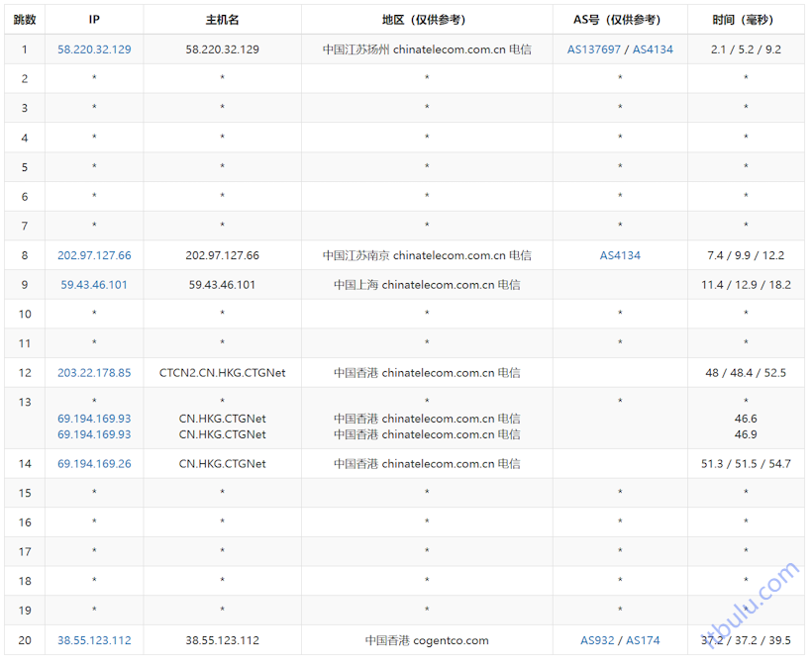Open the IP link 38.55.123.112 on hop 20
The image size is (812, 662).
93,640
